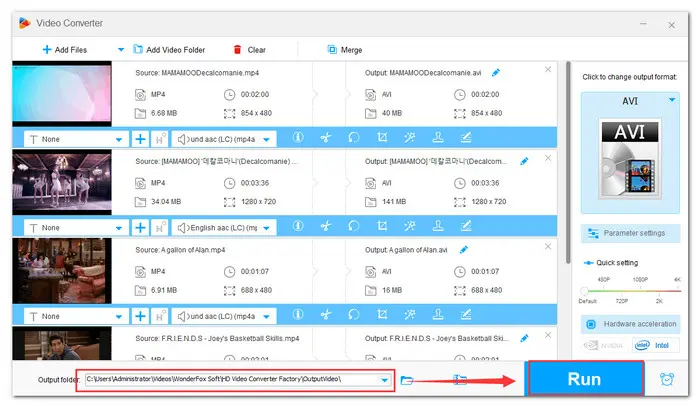The width and height of the screenshot is (700, 407).
Task: Rotate the MAMAMOODecalcomanie.mp4 video
Action: 354,137
